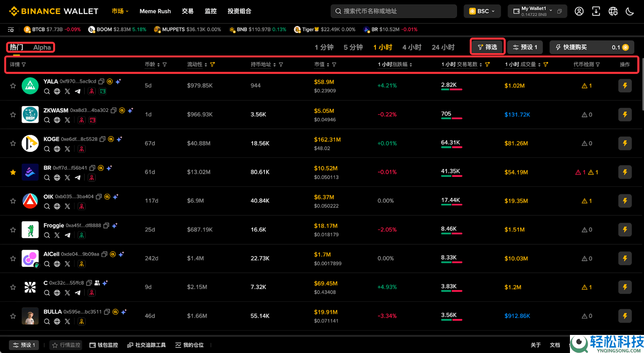Expand the 市场 dropdown menu
The image size is (644, 353).
pyautogui.click(x=120, y=11)
